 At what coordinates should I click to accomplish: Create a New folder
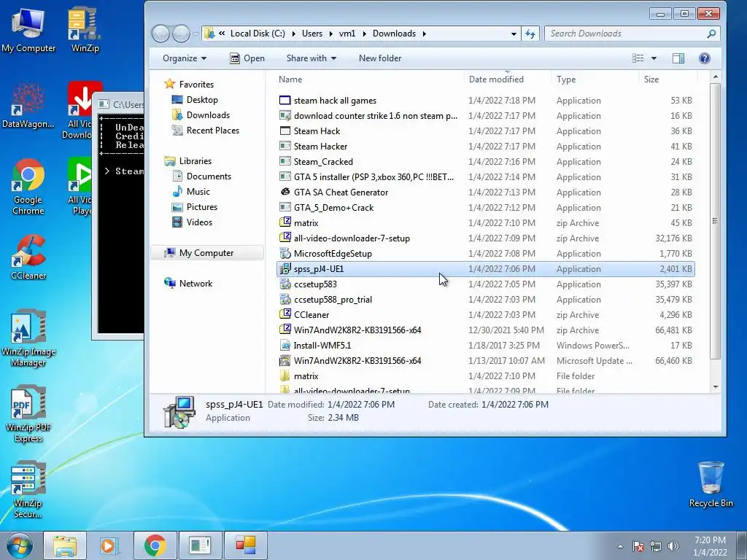coord(379,58)
